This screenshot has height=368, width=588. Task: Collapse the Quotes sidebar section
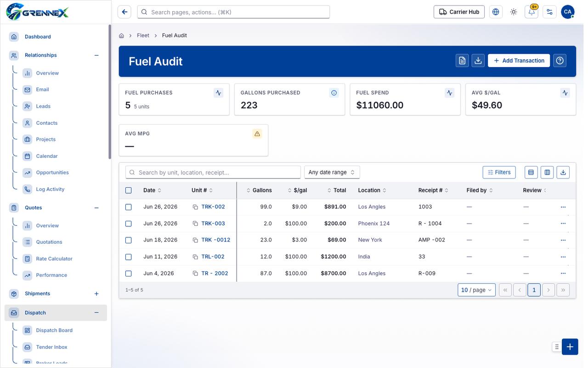point(96,208)
